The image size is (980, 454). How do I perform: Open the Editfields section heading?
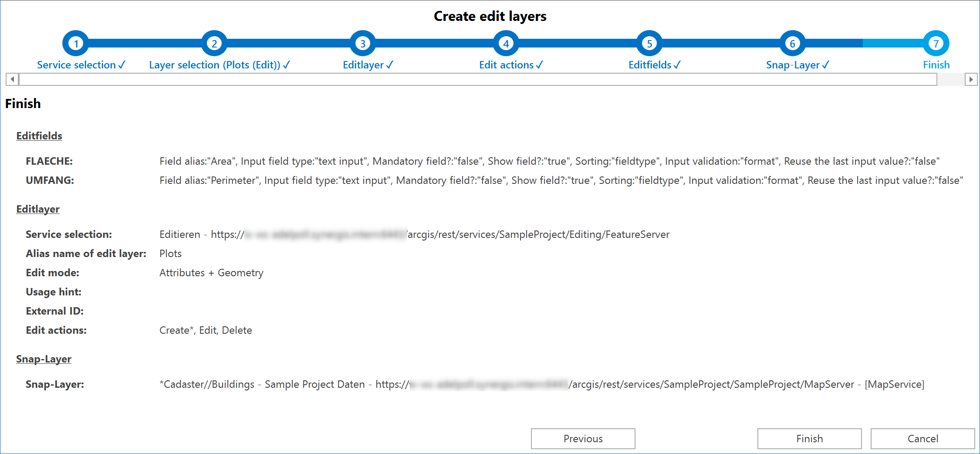39,136
